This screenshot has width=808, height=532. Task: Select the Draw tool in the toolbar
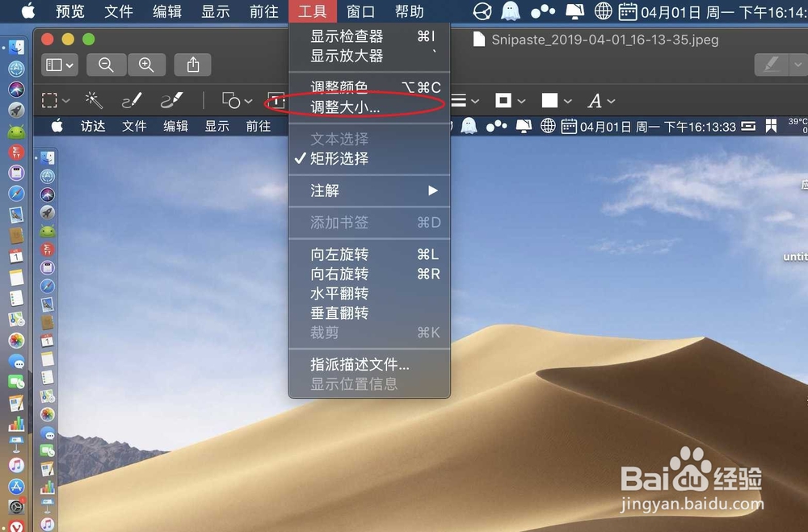(170, 100)
